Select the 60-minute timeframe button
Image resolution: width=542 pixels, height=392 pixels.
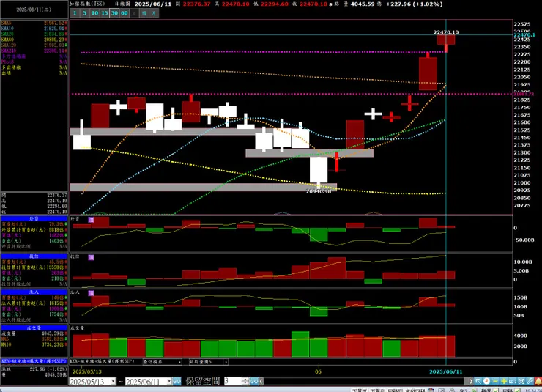click(x=125, y=13)
